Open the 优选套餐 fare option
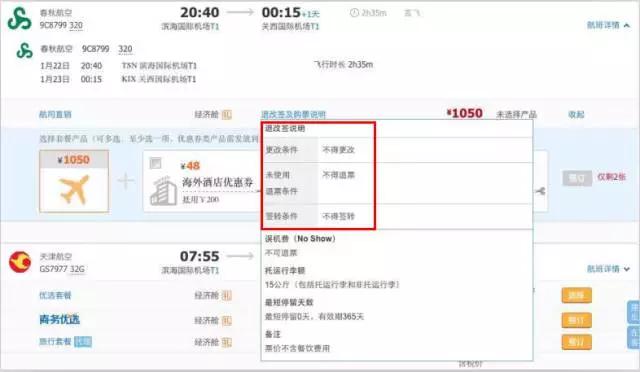The height and width of the screenshot is (372, 640). click(55, 295)
